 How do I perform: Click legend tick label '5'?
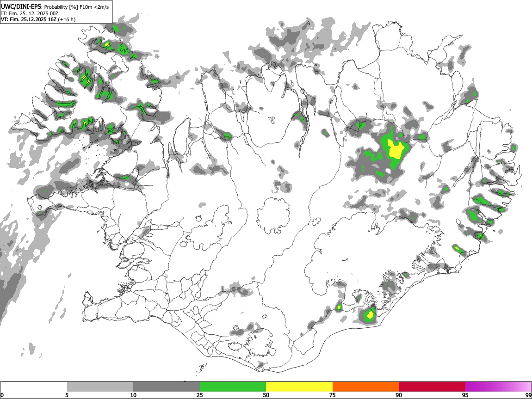click(x=67, y=395)
